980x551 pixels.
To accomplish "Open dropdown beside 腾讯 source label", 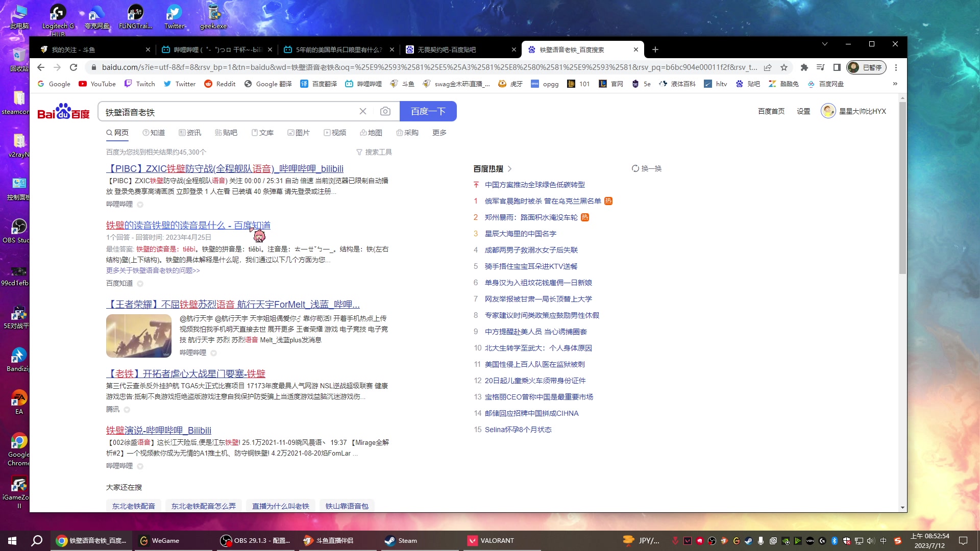I will coord(127,410).
